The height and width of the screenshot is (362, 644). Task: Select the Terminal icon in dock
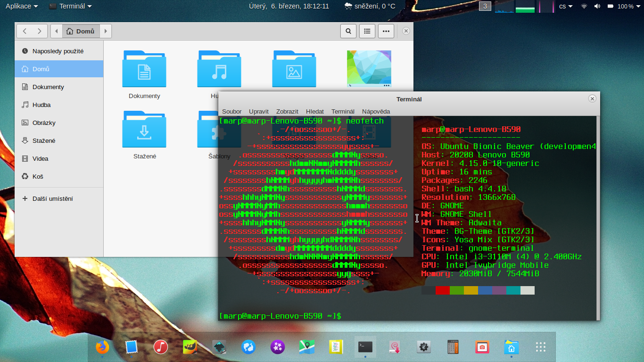(x=365, y=347)
